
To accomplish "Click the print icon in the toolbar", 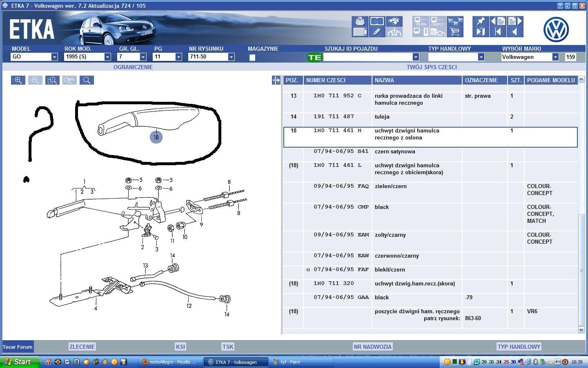I will (360, 21).
